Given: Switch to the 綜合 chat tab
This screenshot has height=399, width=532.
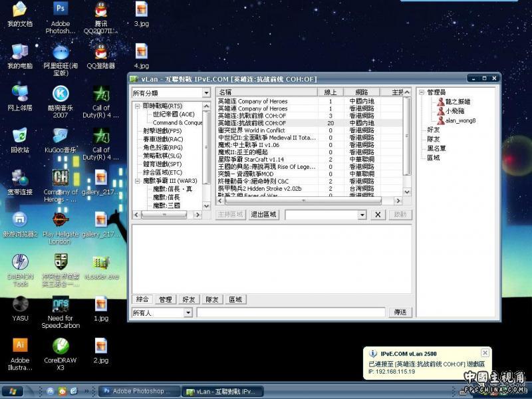Looking at the screenshot, I should (x=142, y=299).
